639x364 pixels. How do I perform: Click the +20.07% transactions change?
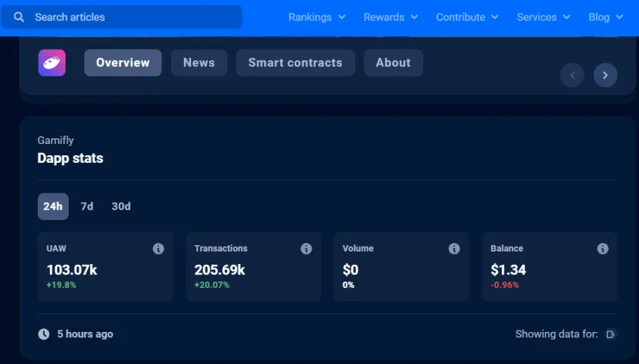tap(212, 285)
